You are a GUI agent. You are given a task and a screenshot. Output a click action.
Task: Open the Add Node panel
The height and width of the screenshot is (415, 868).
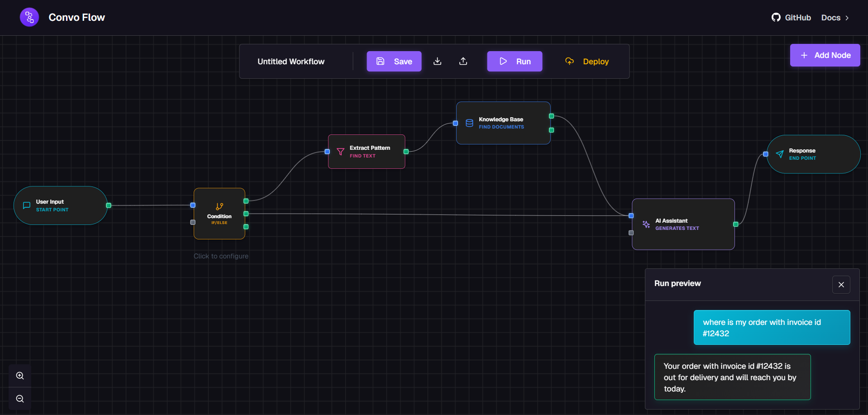click(x=825, y=55)
